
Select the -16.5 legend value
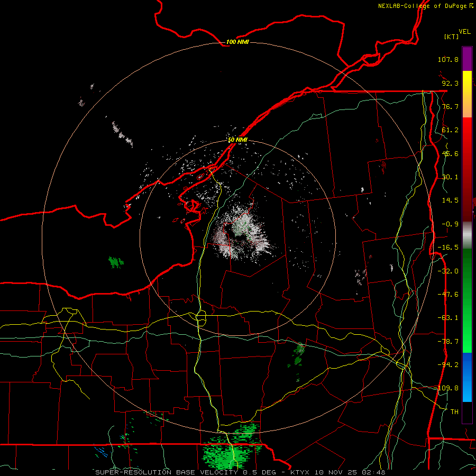point(448,248)
